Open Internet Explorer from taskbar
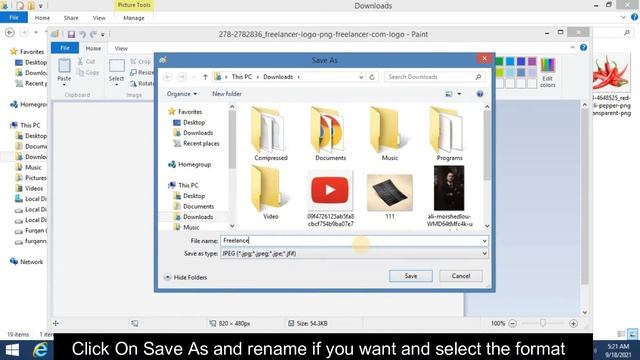This screenshot has height=360, width=640. click(x=40, y=350)
